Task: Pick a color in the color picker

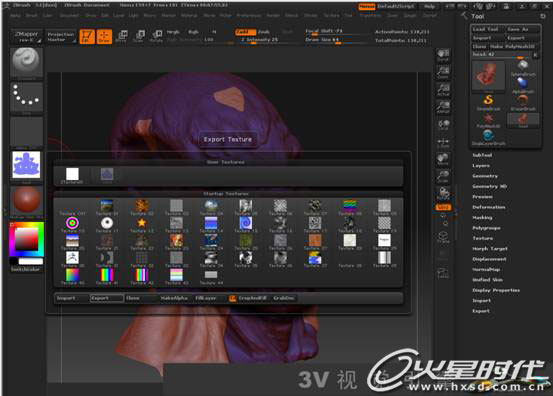Action: click(x=26, y=239)
